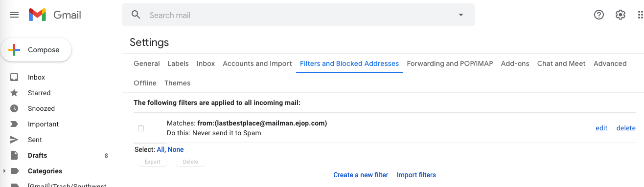This screenshot has width=644, height=187.
Task: Focus the Search mail field
Action: click(299, 15)
